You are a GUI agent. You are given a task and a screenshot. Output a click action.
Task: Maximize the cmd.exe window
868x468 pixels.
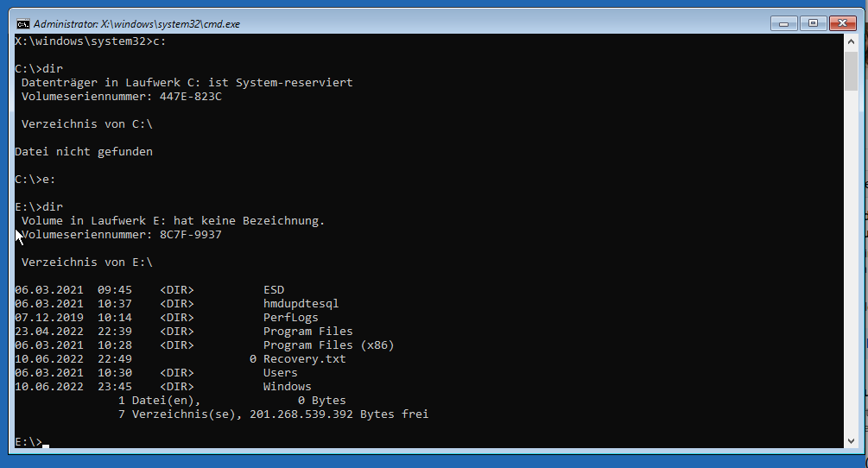click(x=812, y=23)
